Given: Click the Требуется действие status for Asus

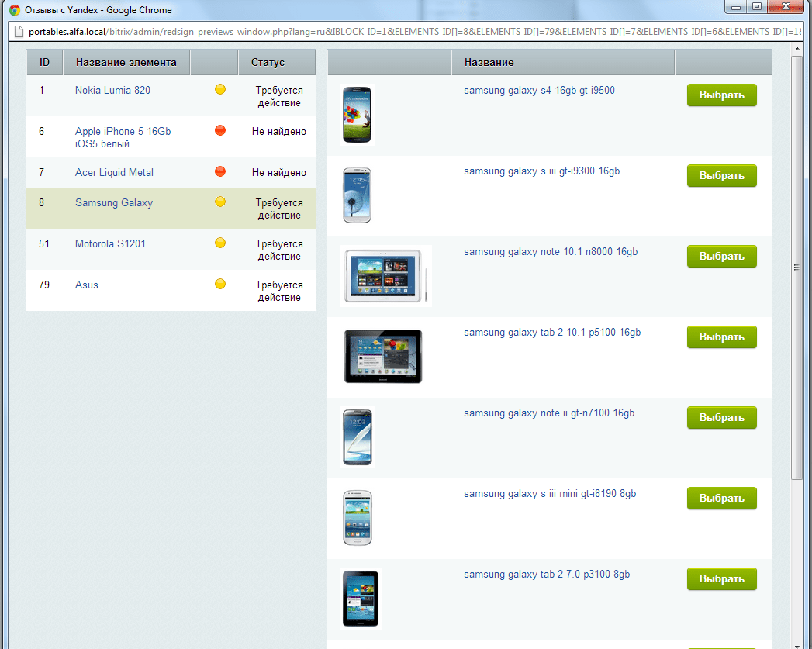Looking at the screenshot, I should point(279,291).
